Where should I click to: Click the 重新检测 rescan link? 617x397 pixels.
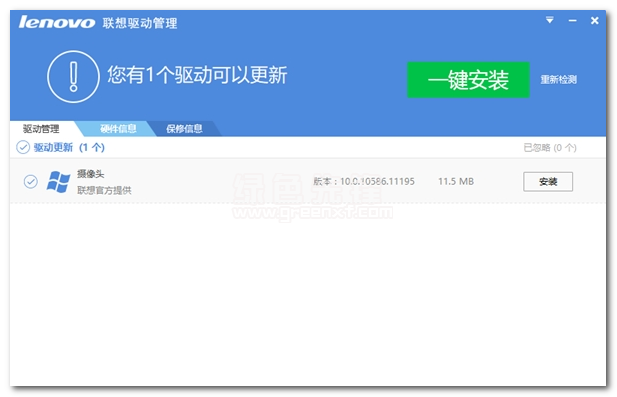tap(558, 80)
